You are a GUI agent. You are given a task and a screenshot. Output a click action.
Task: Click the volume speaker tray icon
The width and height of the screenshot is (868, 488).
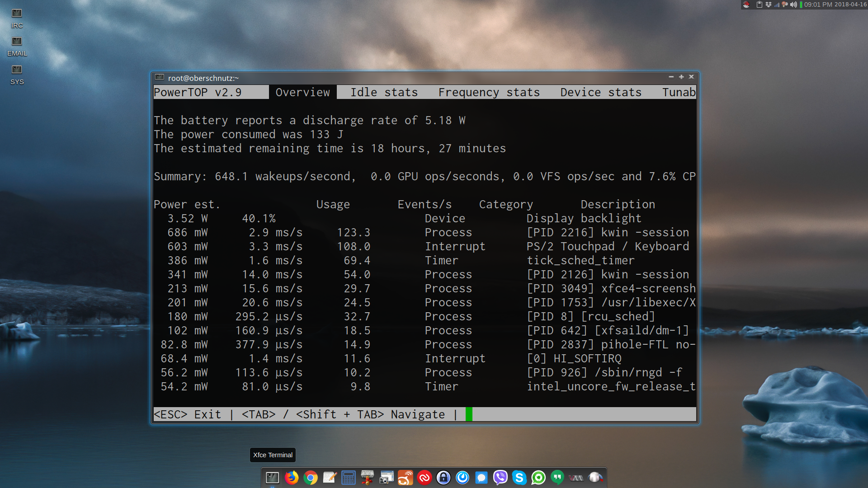[x=793, y=5]
